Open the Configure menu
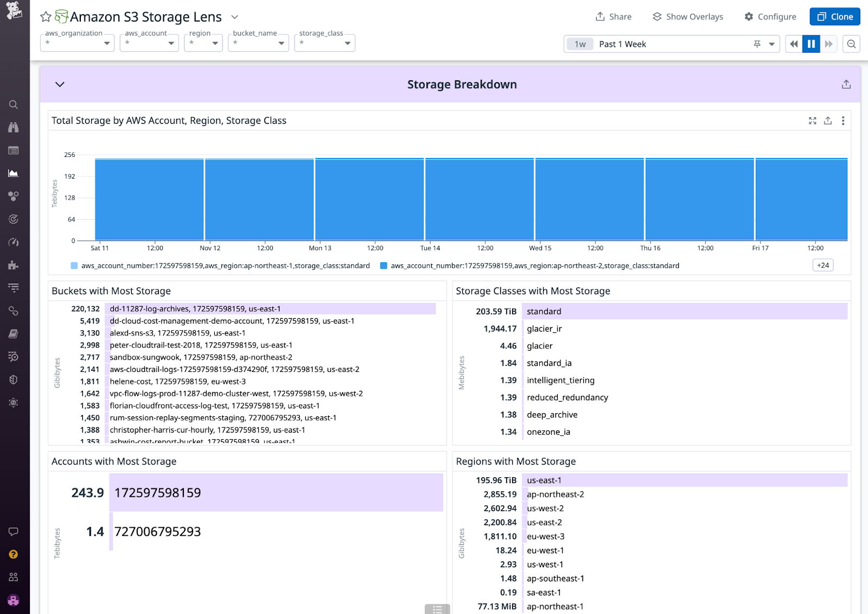Image resolution: width=868 pixels, height=614 pixels. click(x=770, y=16)
